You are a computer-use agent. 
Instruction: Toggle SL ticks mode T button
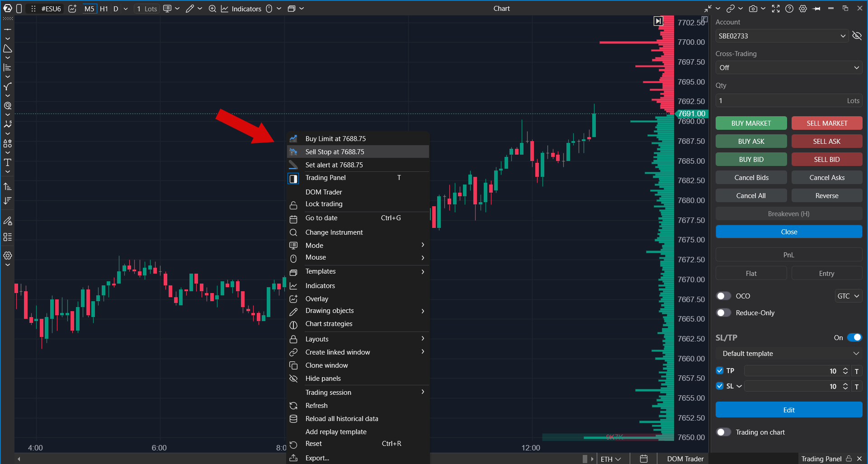(x=856, y=387)
